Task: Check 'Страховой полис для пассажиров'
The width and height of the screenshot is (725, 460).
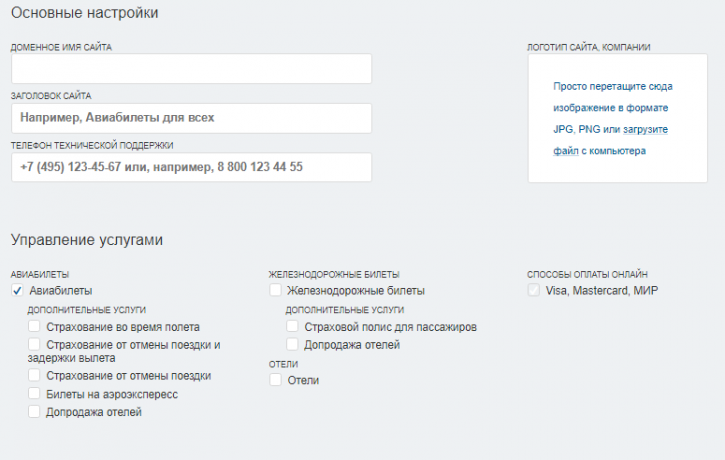Action: [x=292, y=326]
